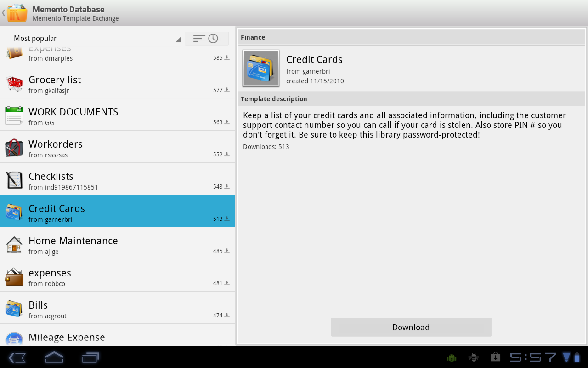Screen dimensions: 588x368
Task: Tap the Checklists clipboard icon
Action: coord(14,180)
